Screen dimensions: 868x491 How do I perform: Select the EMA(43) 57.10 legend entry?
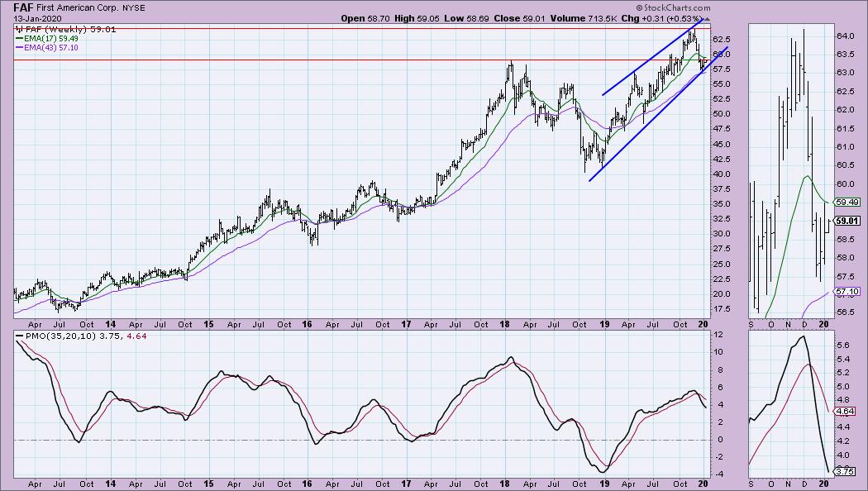pos(50,48)
